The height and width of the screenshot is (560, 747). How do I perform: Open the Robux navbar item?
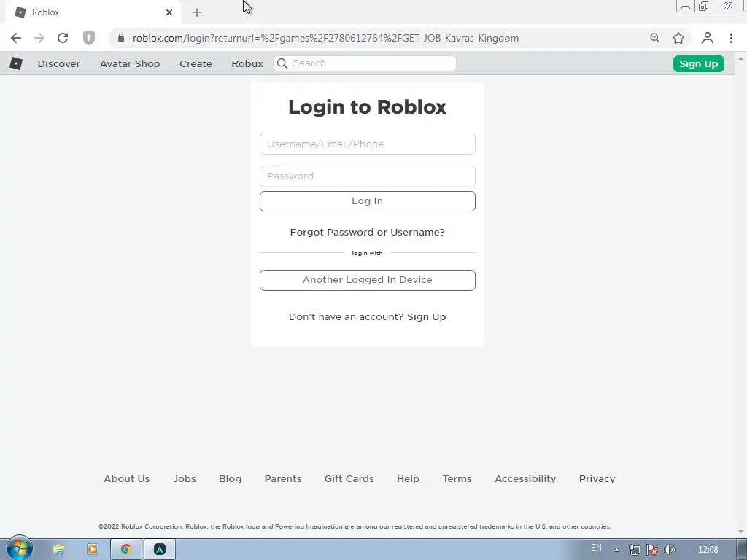(x=247, y=64)
